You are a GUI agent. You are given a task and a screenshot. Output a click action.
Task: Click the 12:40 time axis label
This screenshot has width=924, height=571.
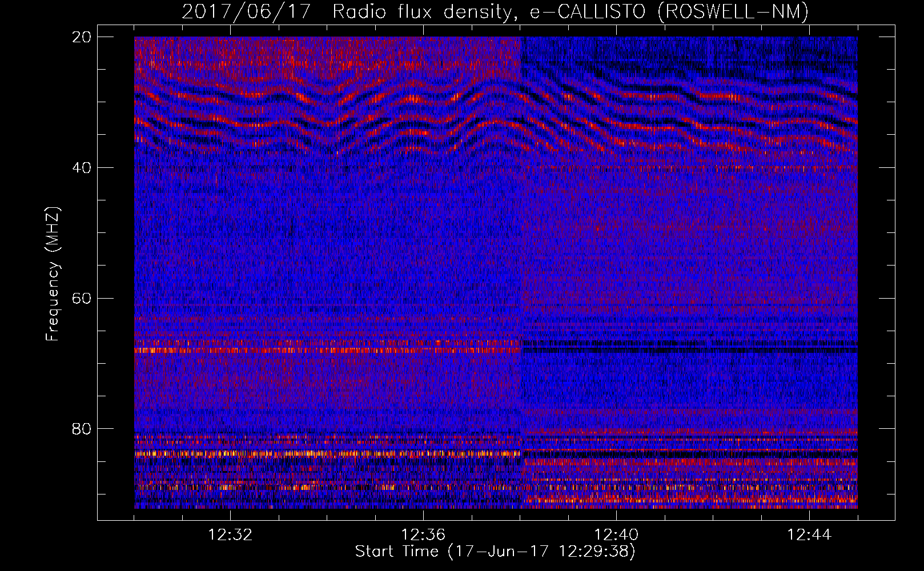(x=616, y=535)
